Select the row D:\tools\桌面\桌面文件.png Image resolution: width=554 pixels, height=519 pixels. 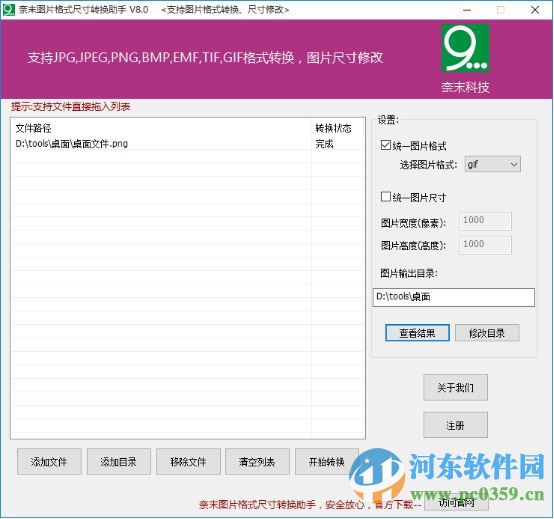[x=188, y=144]
